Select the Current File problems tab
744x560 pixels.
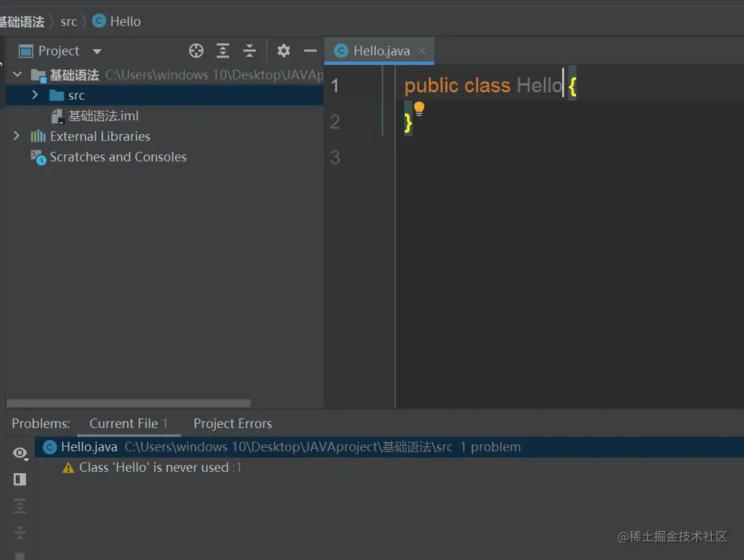coord(129,423)
